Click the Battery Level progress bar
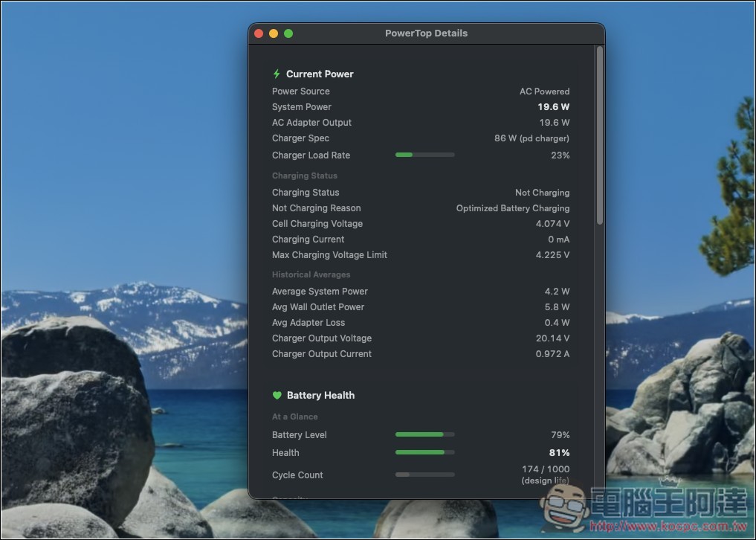This screenshot has width=756, height=540. [424, 434]
